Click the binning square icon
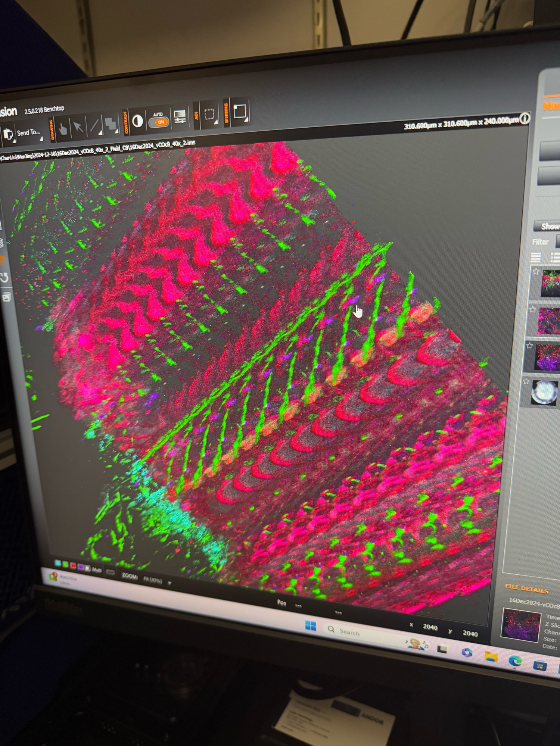This screenshot has height=746, width=560. pos(239,111)
